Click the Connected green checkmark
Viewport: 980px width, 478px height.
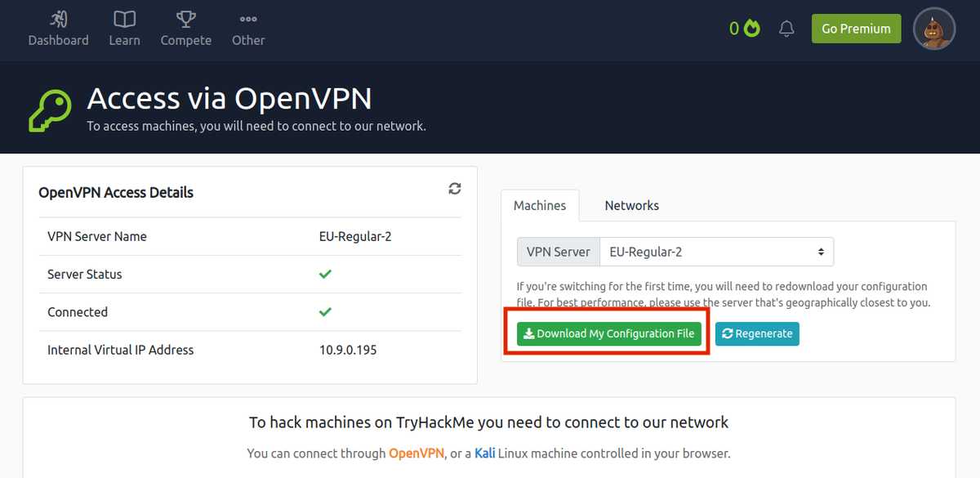tap(325, 311)
